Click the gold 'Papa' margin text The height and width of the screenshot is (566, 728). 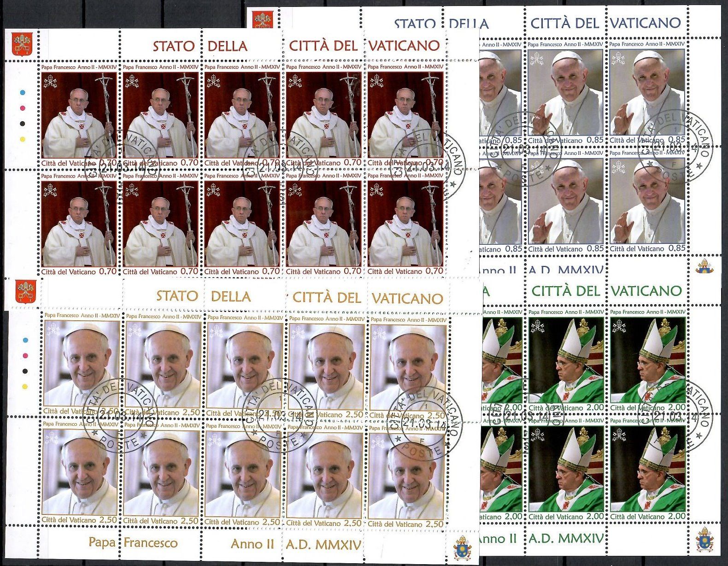tap(102, 542)
